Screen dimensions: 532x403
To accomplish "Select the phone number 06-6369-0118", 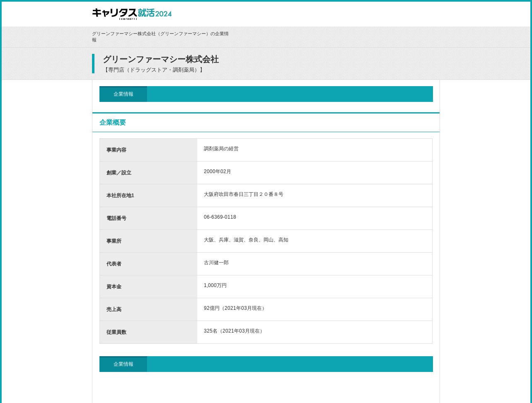I will [x=220, y=217].
